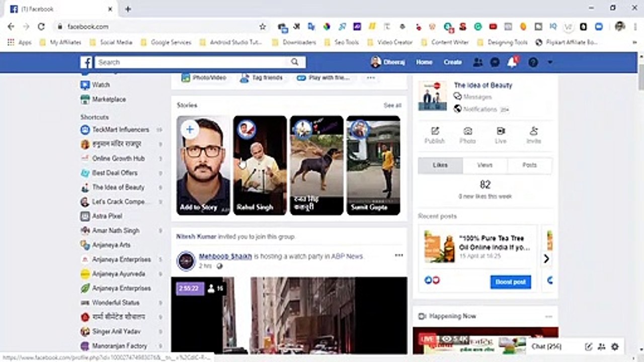Open Astra Pixel shortcut

click(x=107, y=216)
